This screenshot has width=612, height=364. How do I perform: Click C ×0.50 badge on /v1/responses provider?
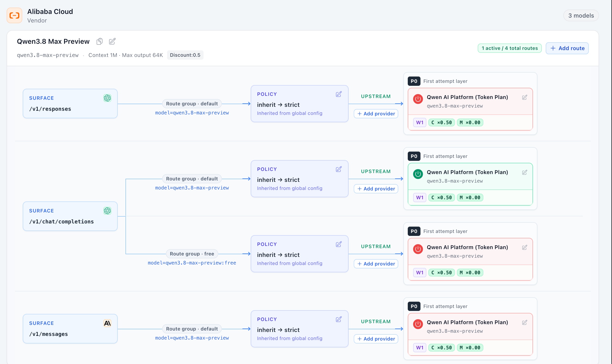[x=442, y=123]
